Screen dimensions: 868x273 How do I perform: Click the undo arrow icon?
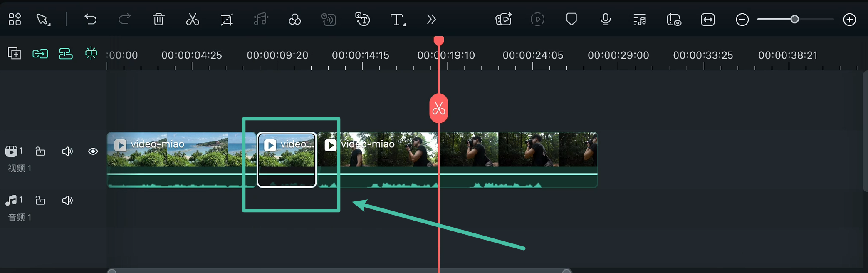(x=90, y=19)
